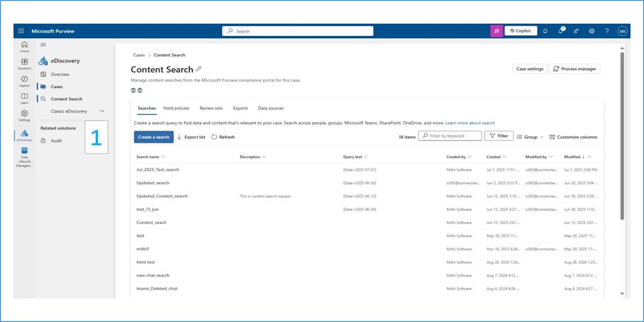Screen dimensions: 644x322
Task: Click the people icon in header
Action: 576,31
